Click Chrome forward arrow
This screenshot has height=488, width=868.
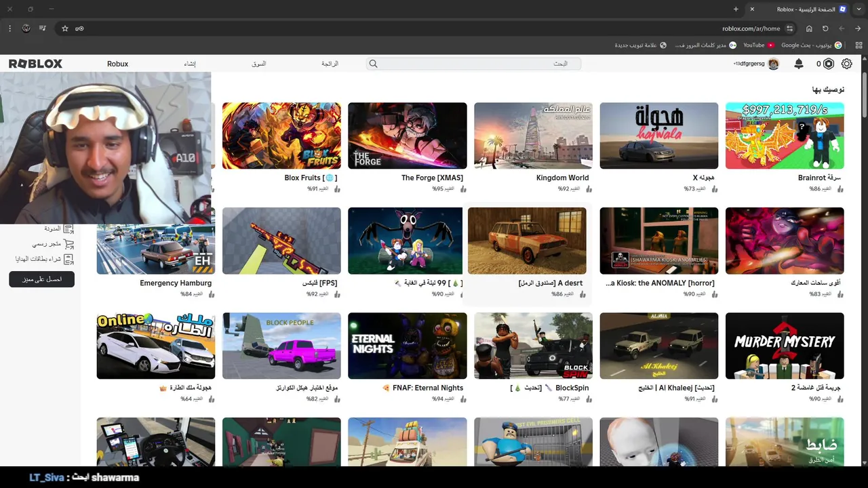[x=842, y=28]
